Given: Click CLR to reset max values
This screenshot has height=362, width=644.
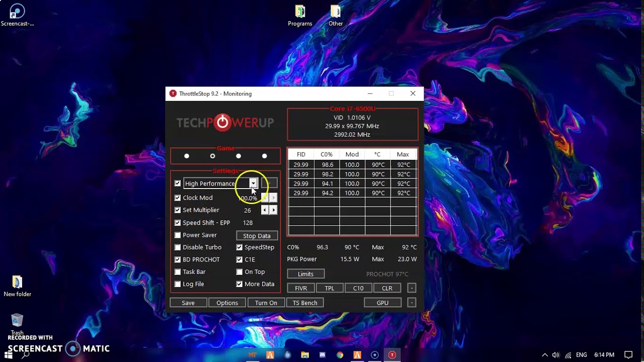Looking at the screenshot, I should (387, 288).
